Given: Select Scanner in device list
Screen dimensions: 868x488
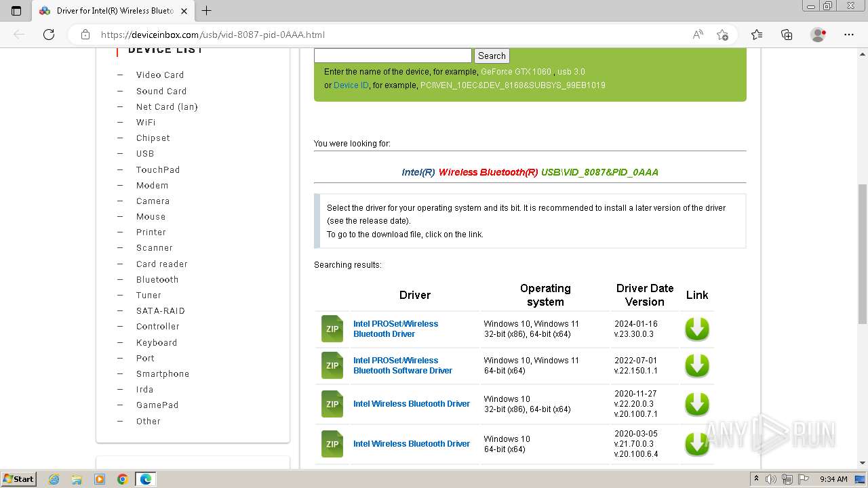Looking at the screenshot, I should click(155, 248).
